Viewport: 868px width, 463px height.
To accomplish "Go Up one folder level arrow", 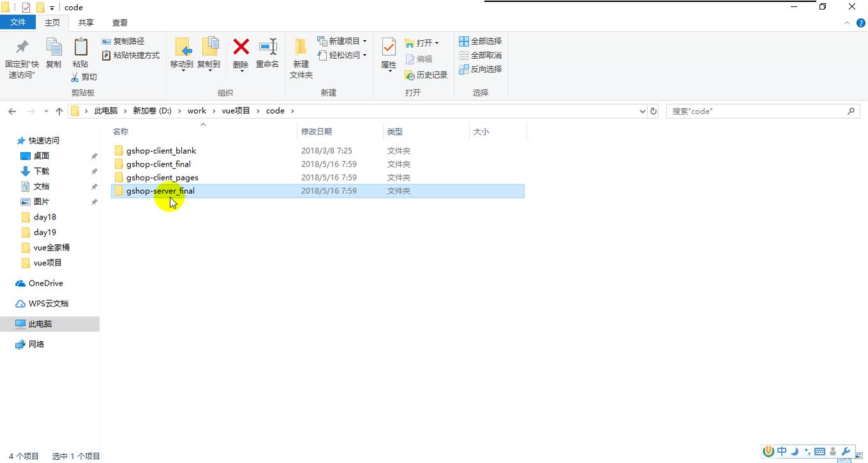I will pyautogui.click(x=59, y=111).
